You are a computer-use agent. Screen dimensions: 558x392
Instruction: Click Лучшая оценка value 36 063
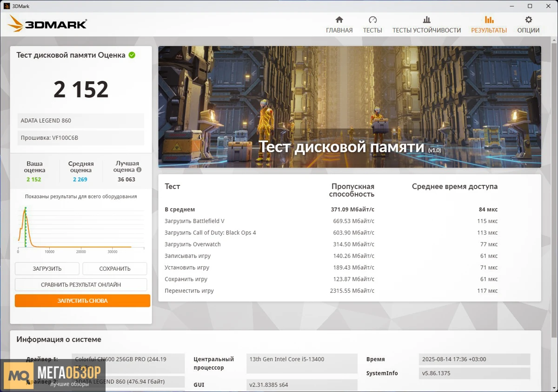pyautogui.click(x=126, y=179)
